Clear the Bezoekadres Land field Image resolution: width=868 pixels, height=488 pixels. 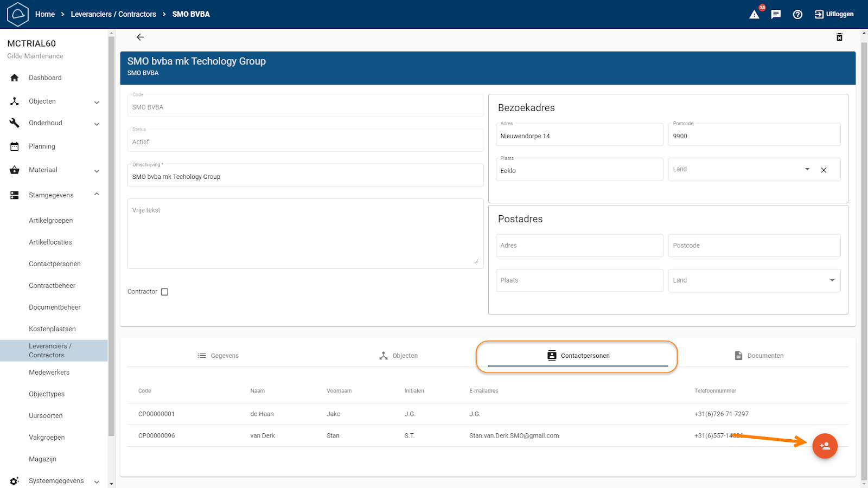(824, 170)
